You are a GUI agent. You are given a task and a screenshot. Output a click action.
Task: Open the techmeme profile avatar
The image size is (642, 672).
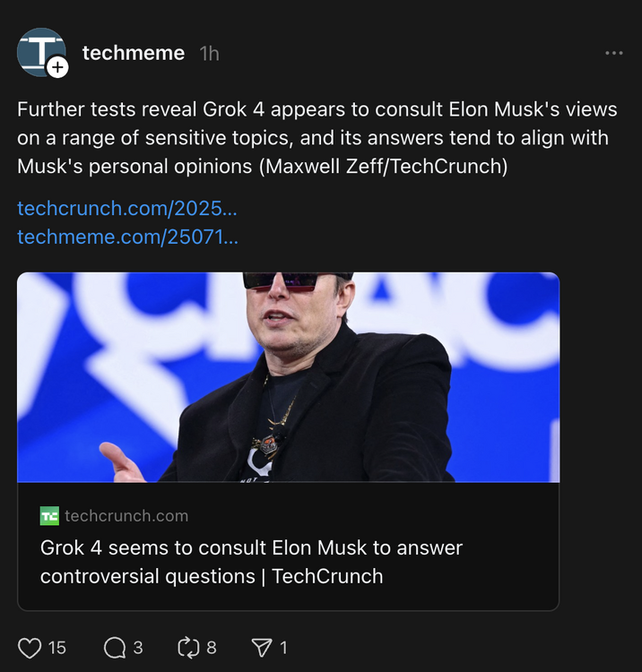(40, 51)
